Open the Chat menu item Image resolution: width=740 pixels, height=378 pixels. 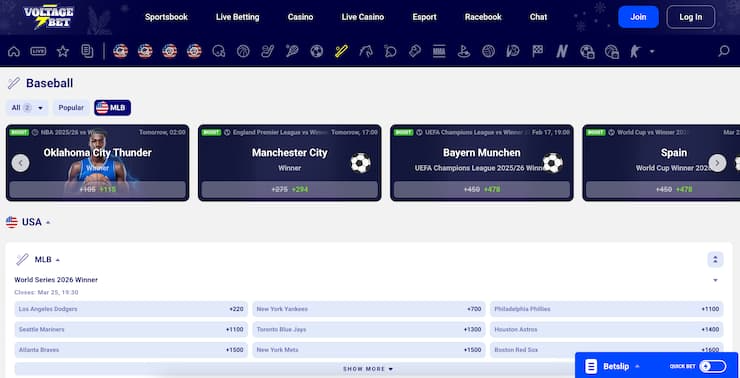[x=538, y=17]
